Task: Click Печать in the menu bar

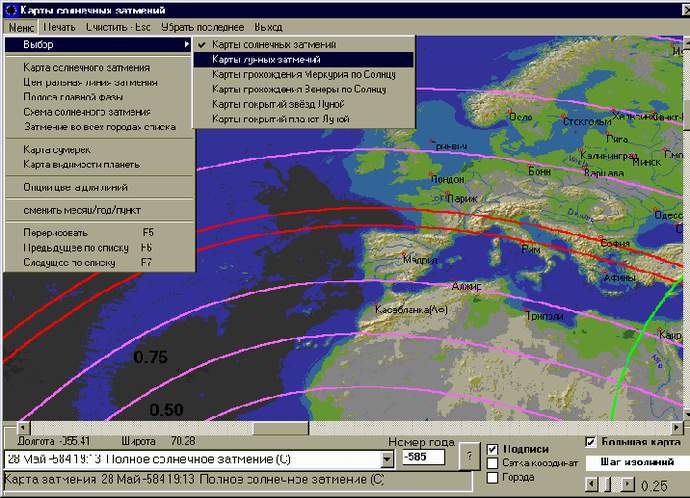Action: (x=59, y=27)
